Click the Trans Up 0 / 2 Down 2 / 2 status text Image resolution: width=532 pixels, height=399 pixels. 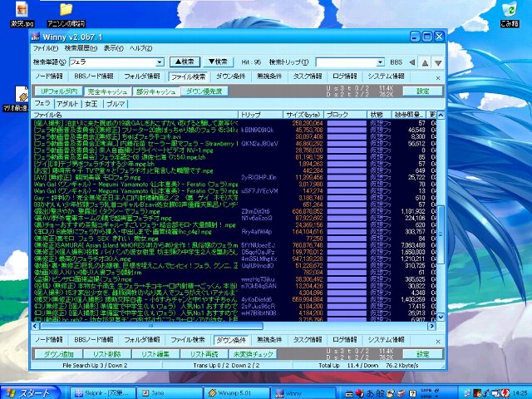coord(226,366)
